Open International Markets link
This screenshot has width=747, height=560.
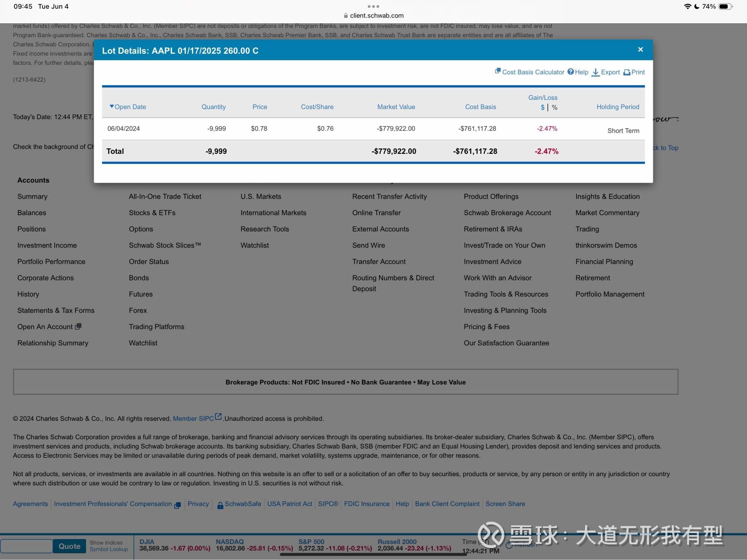[x=273, y=213]
